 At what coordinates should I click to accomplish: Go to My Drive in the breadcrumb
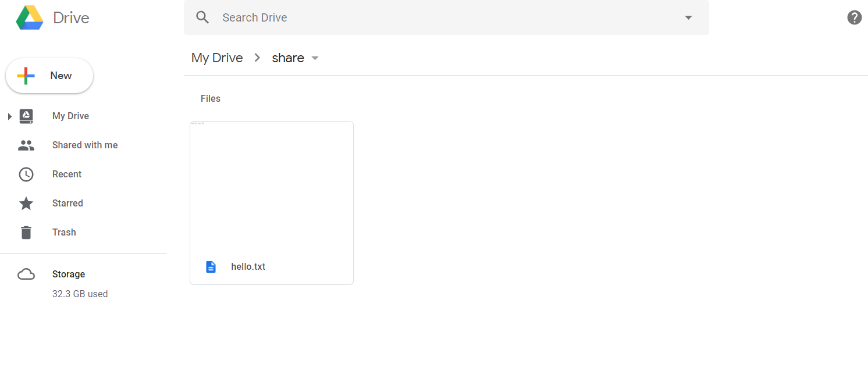[x=217, y=58]
